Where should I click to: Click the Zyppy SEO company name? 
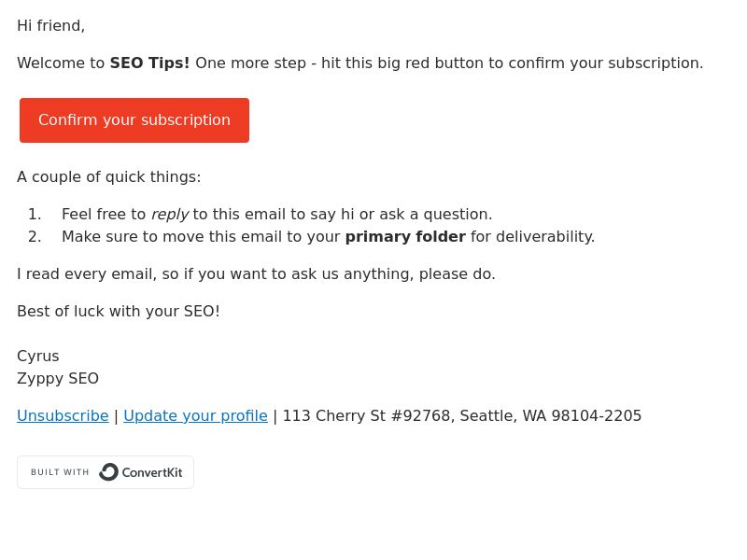[x=58, y=379]
